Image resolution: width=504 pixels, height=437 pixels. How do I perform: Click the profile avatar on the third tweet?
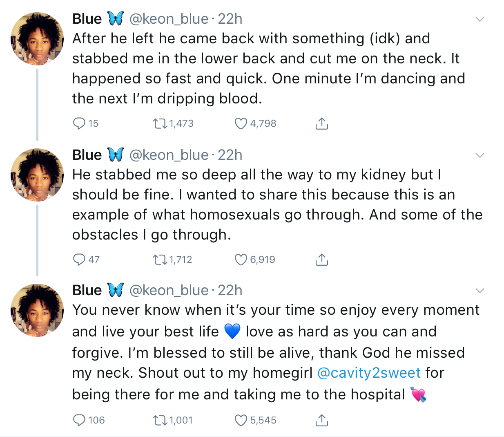pyautogui.click(x=37, y=310)
